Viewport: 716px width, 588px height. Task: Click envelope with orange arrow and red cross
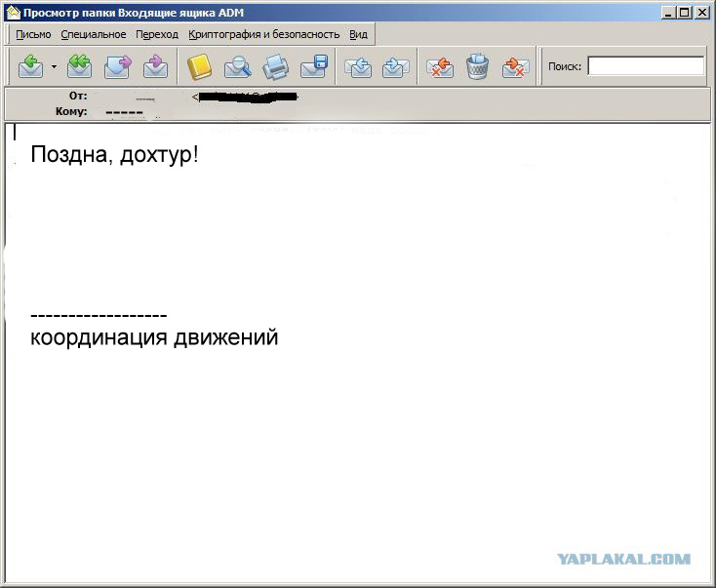(x=440, y=66)
